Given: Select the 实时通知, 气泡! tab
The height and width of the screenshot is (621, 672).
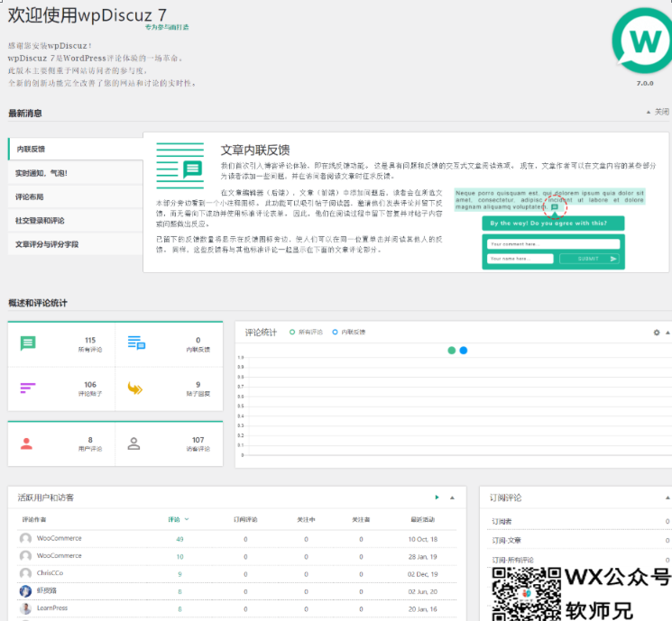Looking at the screenshot, I should (x=76, y=173).
